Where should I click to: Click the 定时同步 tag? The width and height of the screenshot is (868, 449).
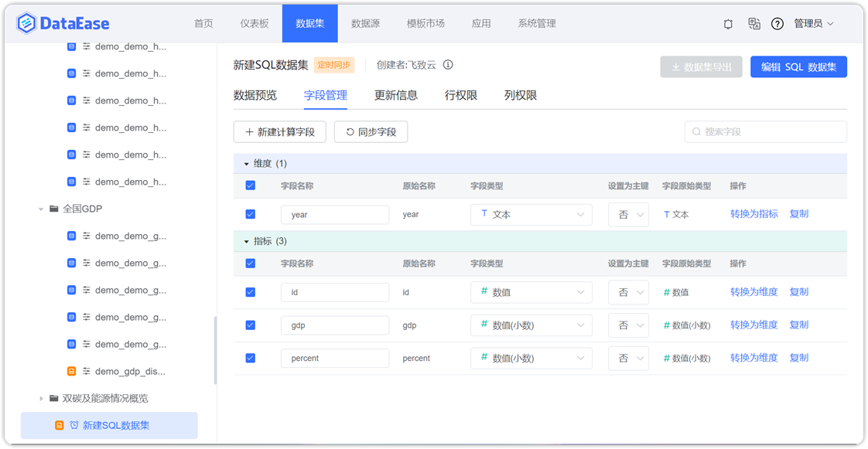333,65
